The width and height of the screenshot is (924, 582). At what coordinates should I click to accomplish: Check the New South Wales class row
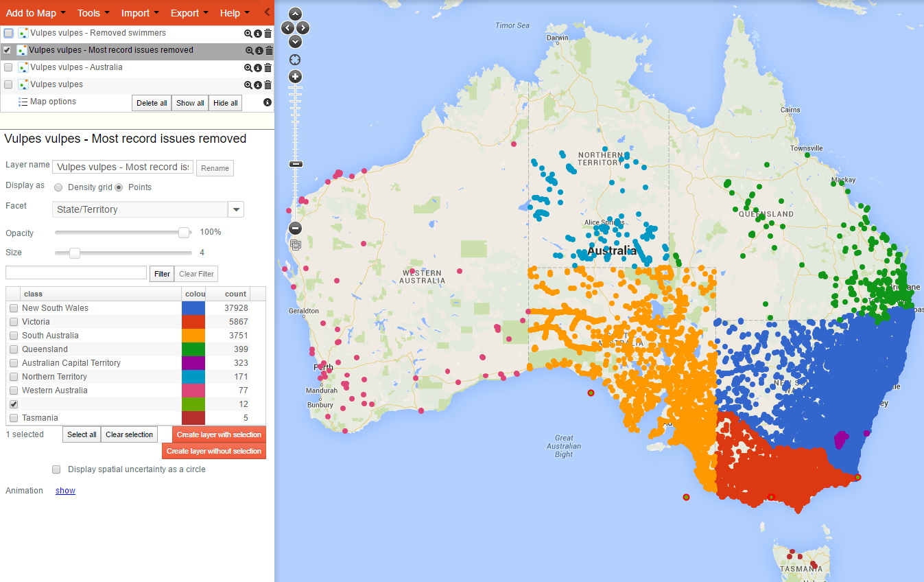(14, 308)
